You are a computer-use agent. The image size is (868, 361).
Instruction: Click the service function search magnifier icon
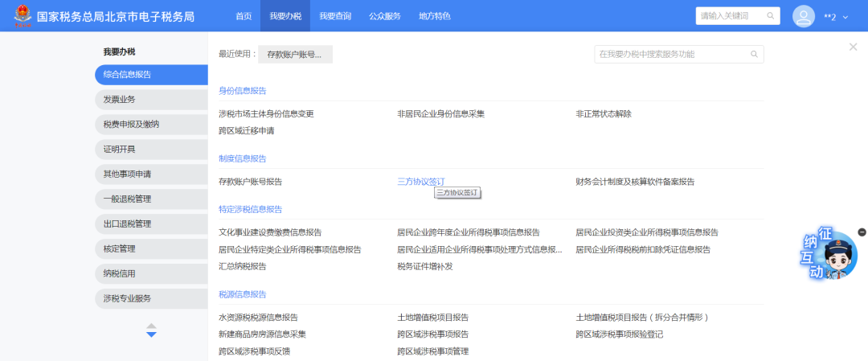click(753, 54)
